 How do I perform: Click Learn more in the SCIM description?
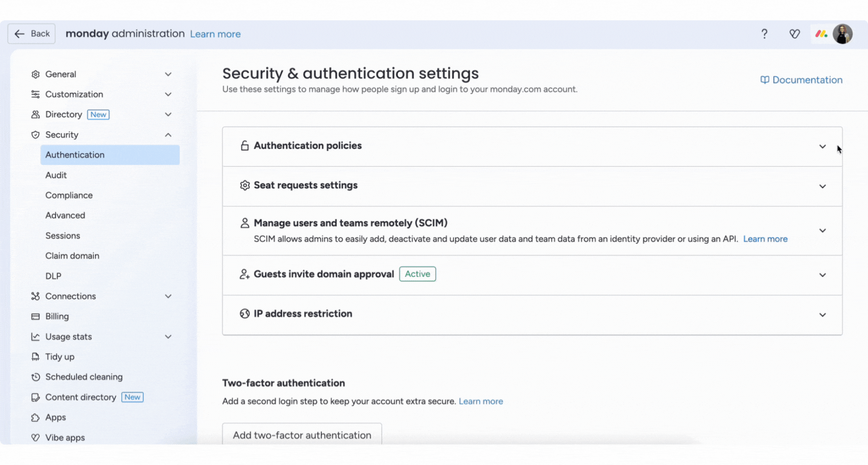765,239
